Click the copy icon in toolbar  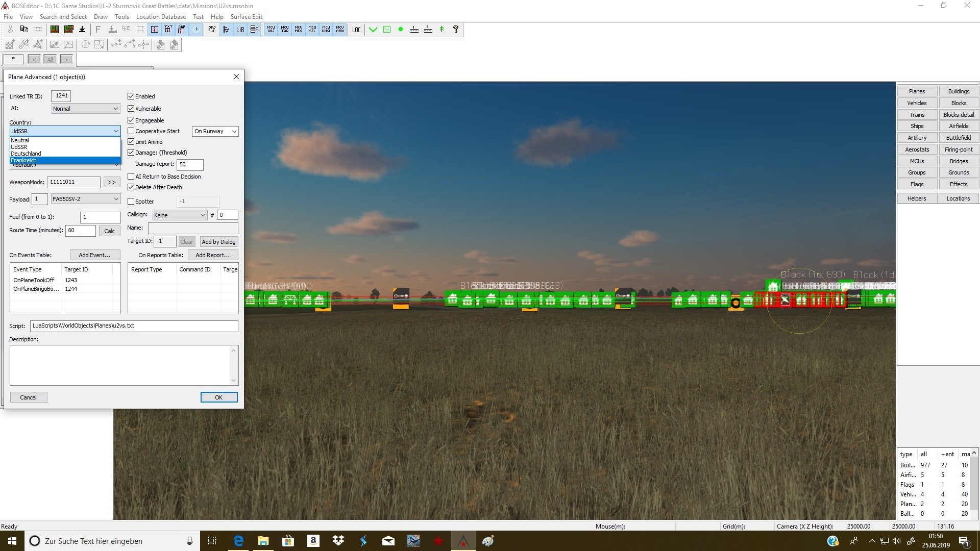24,30
